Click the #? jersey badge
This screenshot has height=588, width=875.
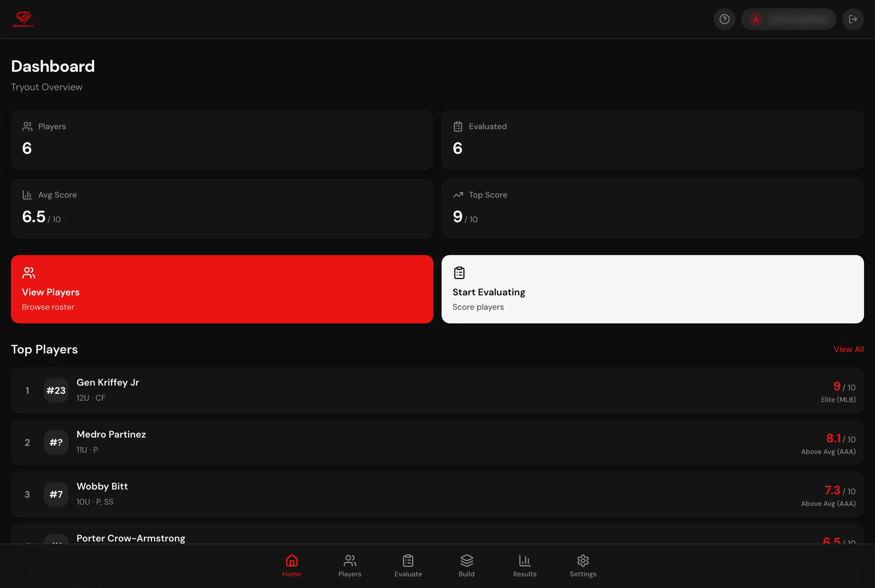tap(56, 442)
